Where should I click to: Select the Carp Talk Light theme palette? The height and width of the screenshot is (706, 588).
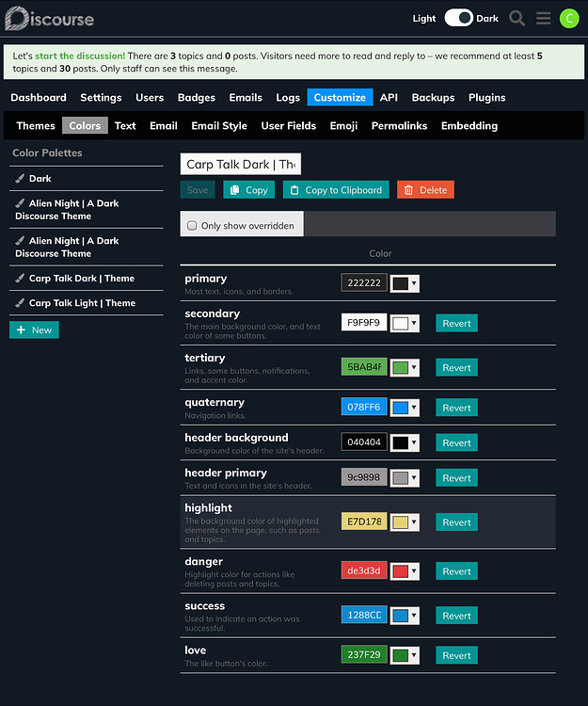coord(81,303)
